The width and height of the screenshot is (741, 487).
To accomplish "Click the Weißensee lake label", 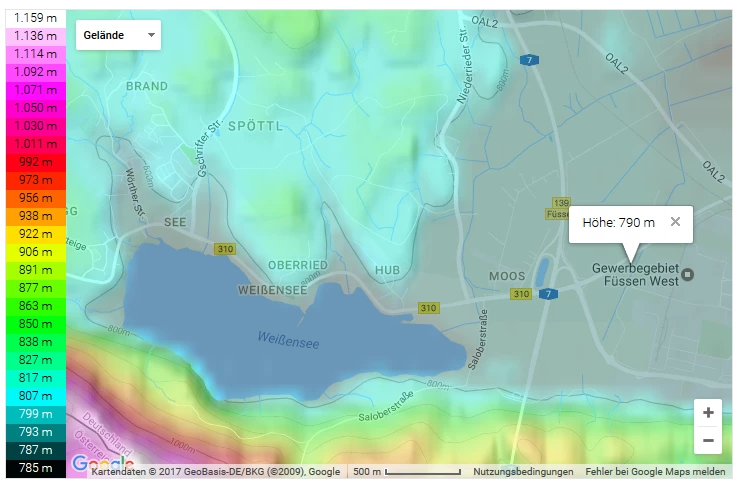I will pyautogui.click(x=288, y=340).
